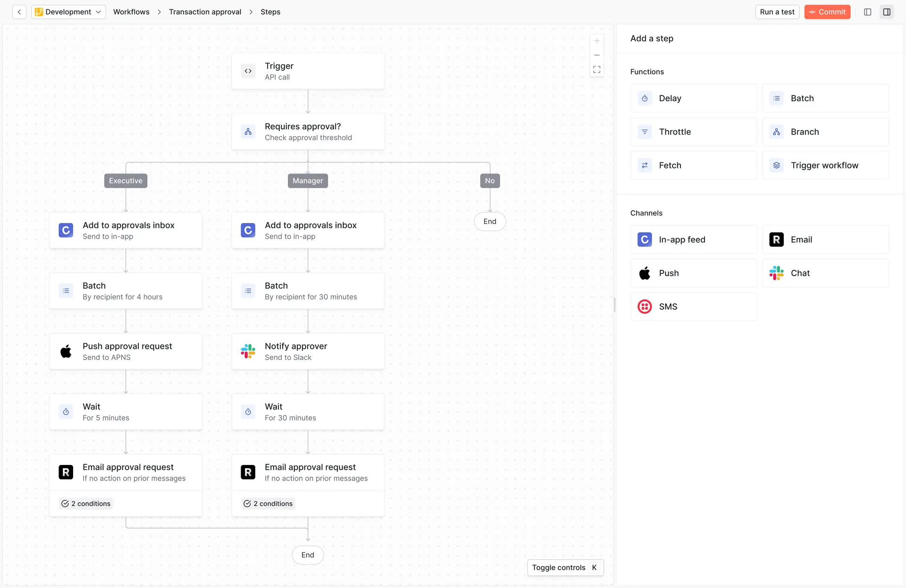Click the in-app feed icon on Add to approvals inbox
Screen dimensions: 906x588
[x=66, y=230]
